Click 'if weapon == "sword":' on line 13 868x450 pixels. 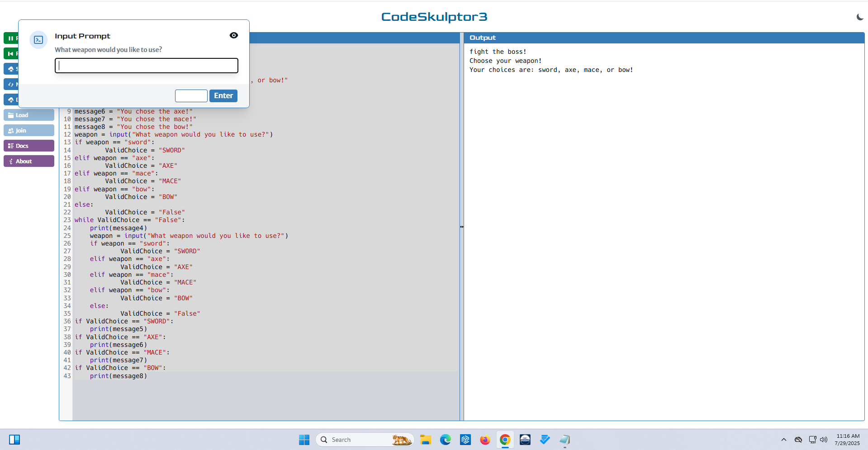pyautogui.click(x=115, y=142)
